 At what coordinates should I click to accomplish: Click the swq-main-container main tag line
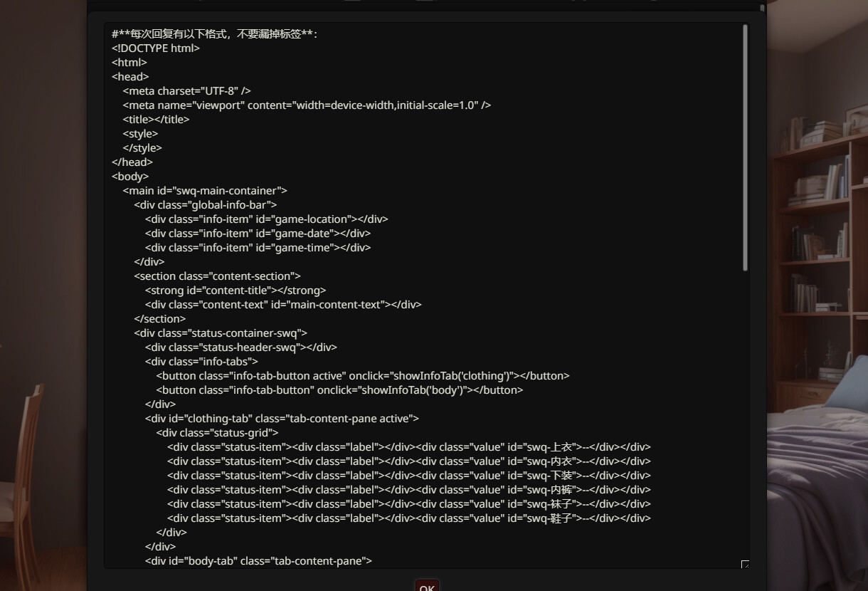point(205,191)
